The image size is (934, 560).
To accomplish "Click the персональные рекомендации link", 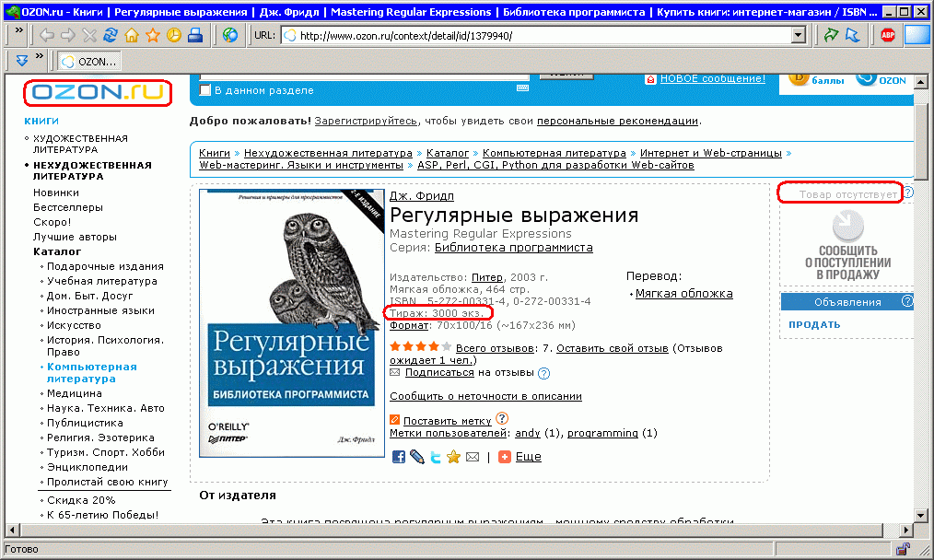I will [x=618, y=121].
